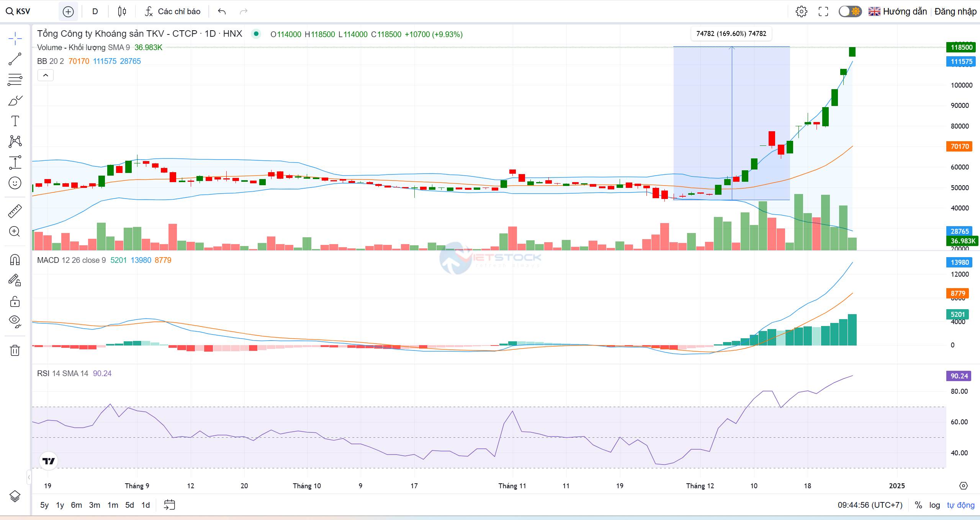
Task: Click the magnet mode icon
Action: coord(15,260)
